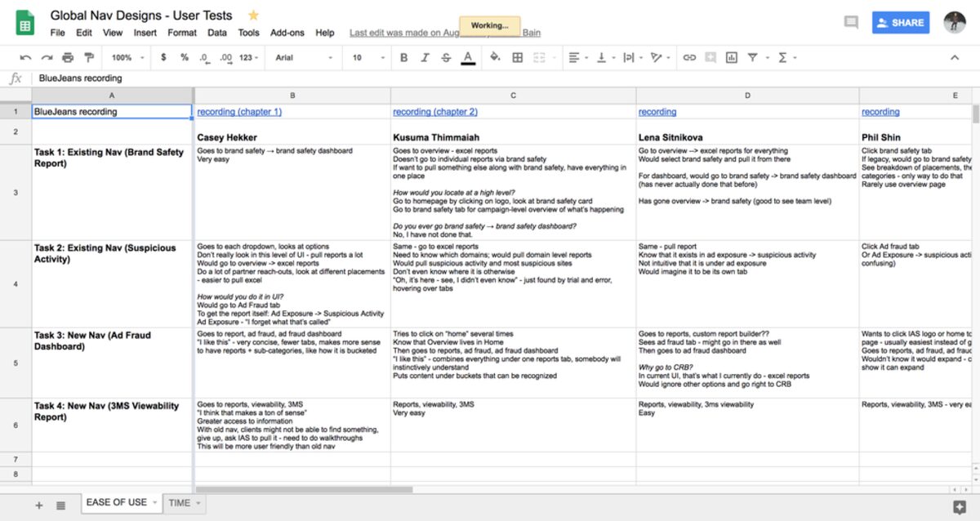Select column C header

click(513, 96)
